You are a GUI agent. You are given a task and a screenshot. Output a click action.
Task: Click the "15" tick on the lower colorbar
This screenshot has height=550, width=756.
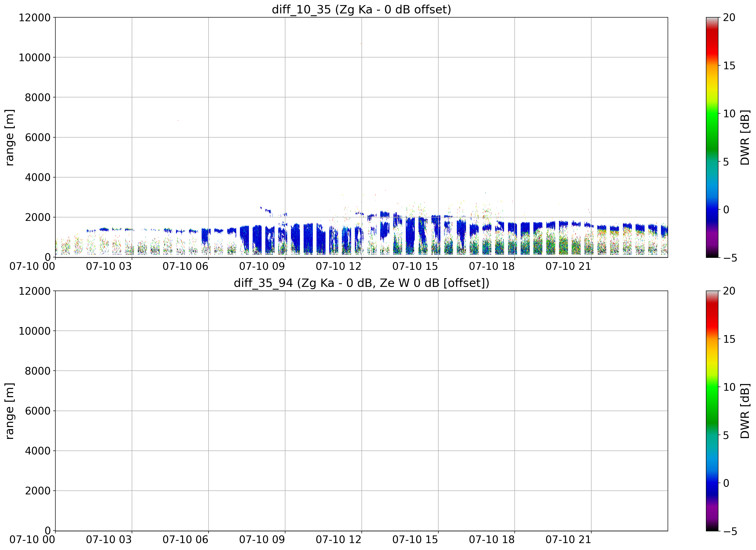(729, 339)
